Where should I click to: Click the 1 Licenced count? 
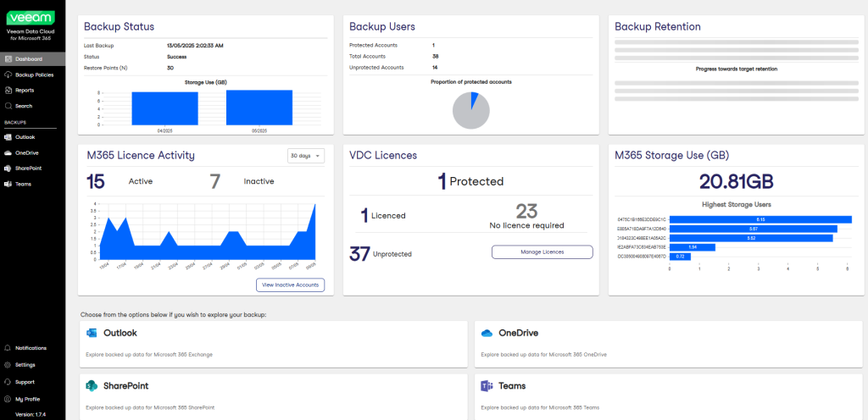pyautogui.click(x=364, y=216)
